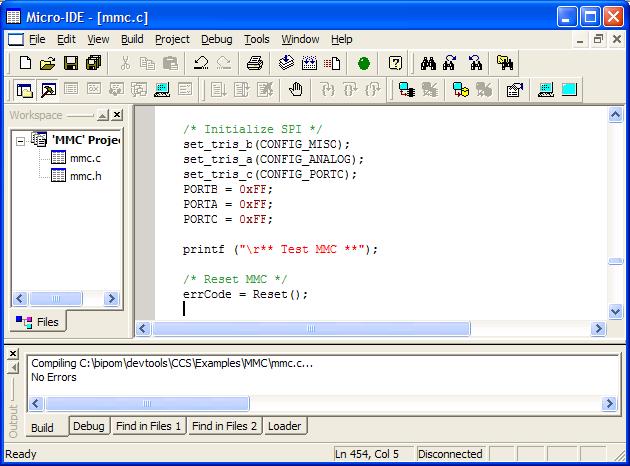This screenshot has width=630, height=466.
Task: Click the terminal icon beside the cyan screen
Action: (546, 89)
